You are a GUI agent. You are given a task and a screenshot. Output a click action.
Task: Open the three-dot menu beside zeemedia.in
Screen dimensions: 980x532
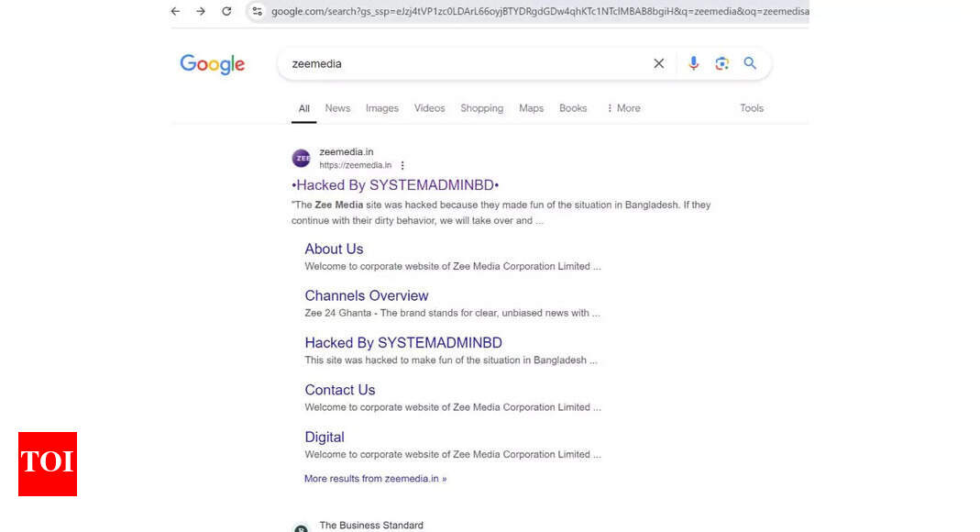(402, 166)
